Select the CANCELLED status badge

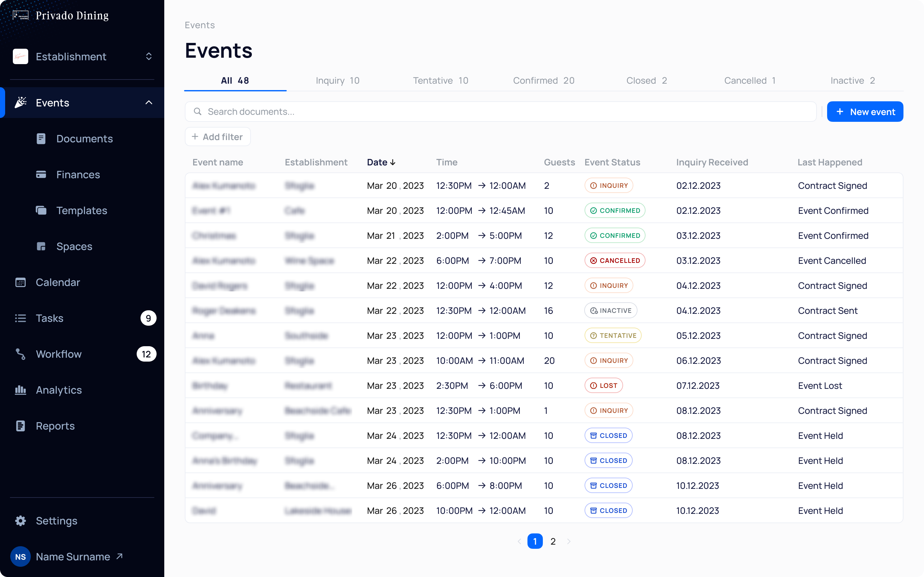[x=615, y=260]
